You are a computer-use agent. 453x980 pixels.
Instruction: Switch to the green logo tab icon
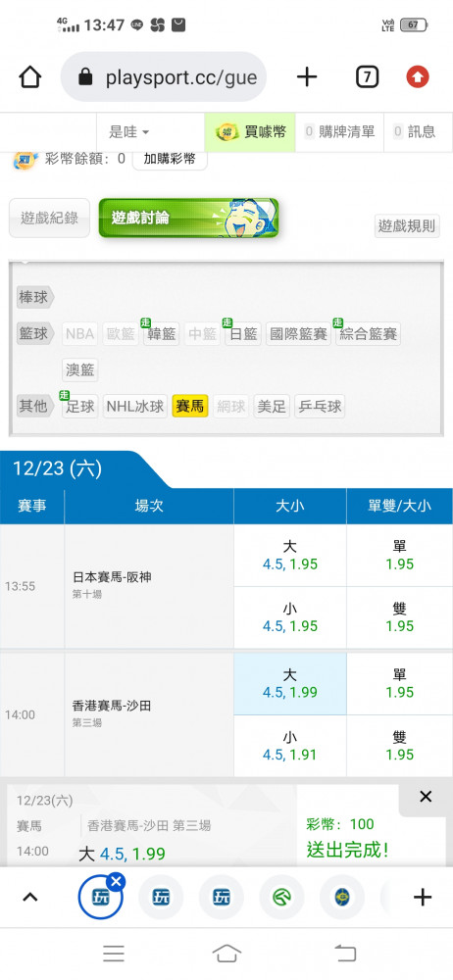281,898
